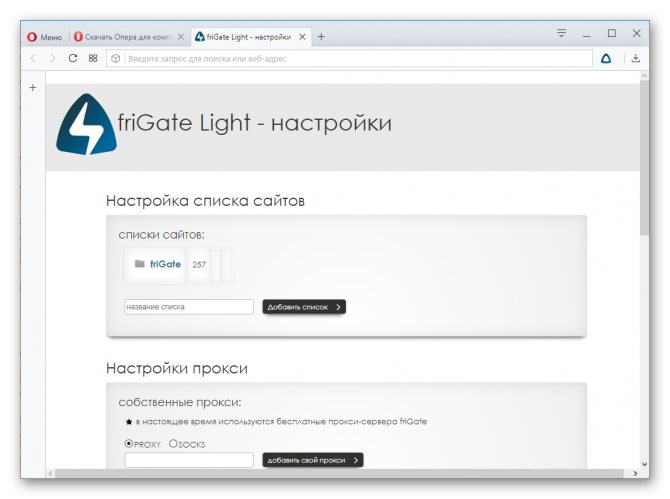Focus the custom proxy address field
This screenshot has width=670, height=499.
click(189, 460)
